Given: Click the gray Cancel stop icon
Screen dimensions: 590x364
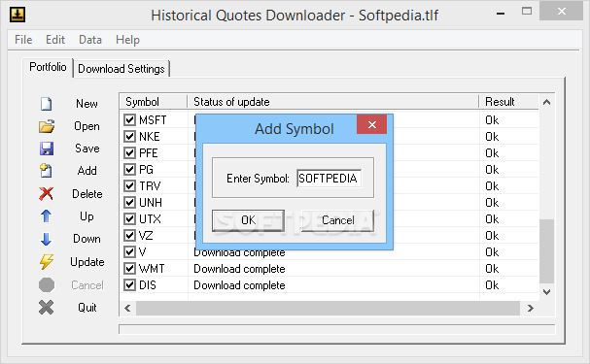Looking at the screenshot, I should [47, 285].
